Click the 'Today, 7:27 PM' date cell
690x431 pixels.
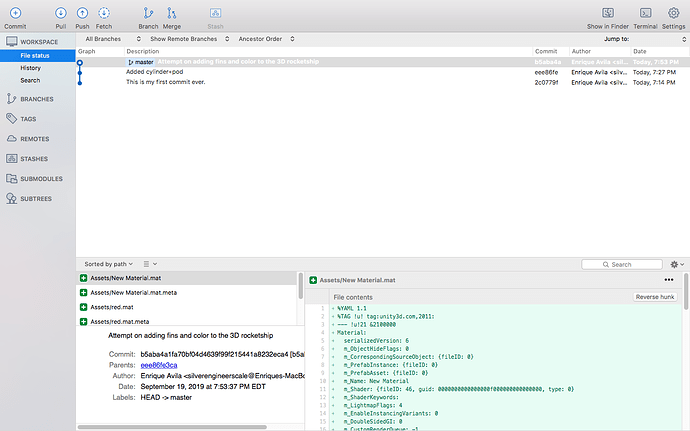654,72
